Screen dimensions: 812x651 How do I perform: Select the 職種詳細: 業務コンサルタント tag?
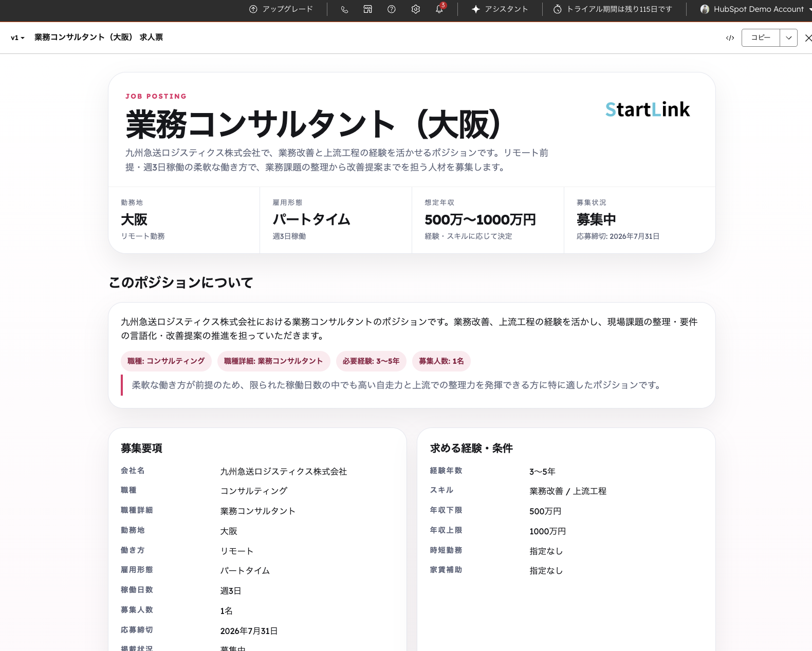click(x=273, y=361)
